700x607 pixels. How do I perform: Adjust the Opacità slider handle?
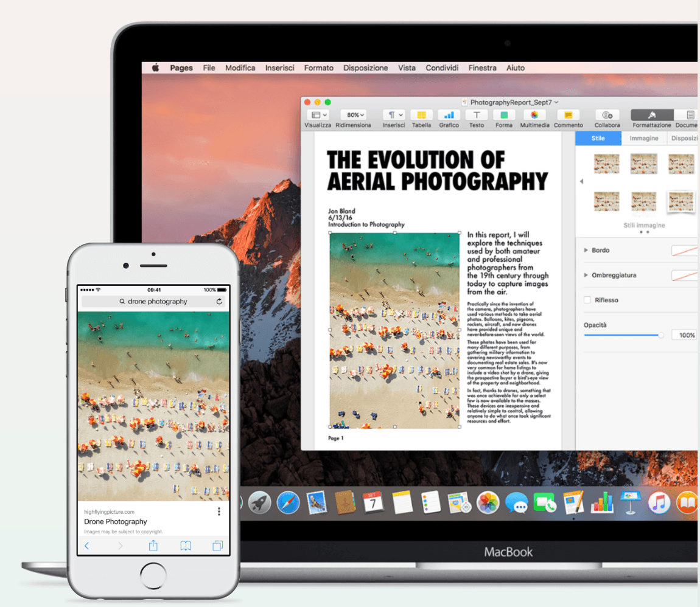tap(661, 335)
